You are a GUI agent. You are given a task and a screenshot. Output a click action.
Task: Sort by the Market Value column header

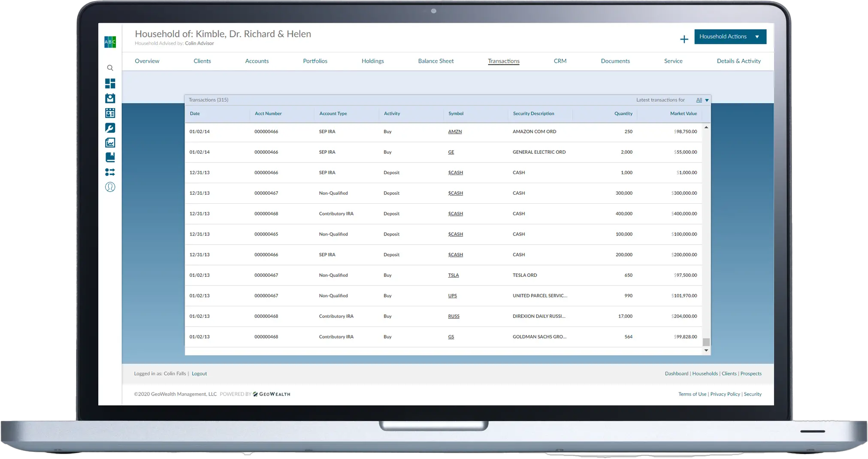pos(684,114)
